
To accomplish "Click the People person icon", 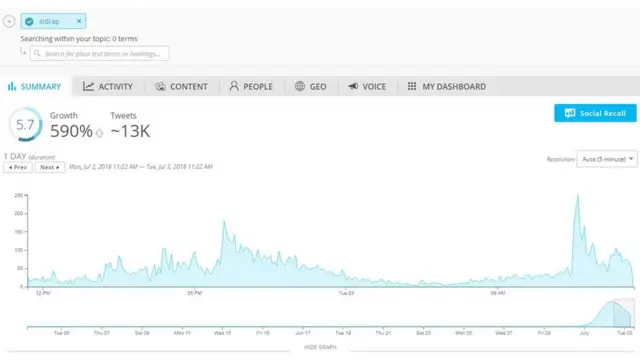I will click(234, 86).
